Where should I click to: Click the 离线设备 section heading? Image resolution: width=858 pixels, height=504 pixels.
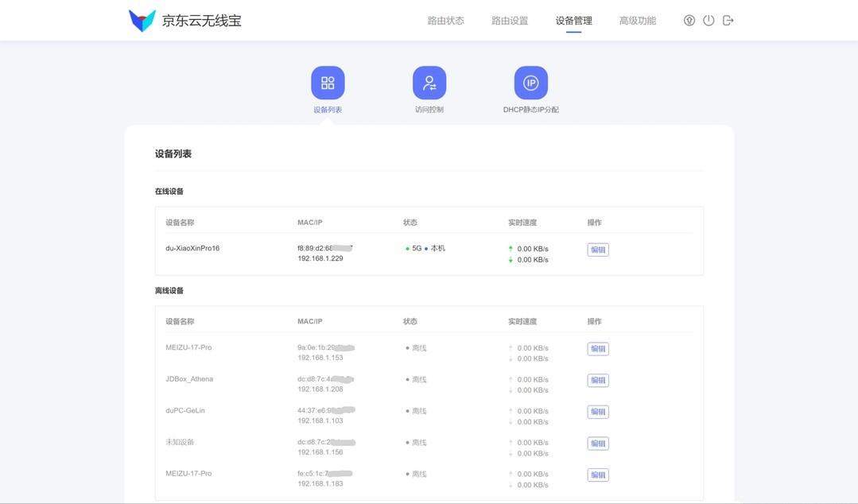click(x=169, y=289)
